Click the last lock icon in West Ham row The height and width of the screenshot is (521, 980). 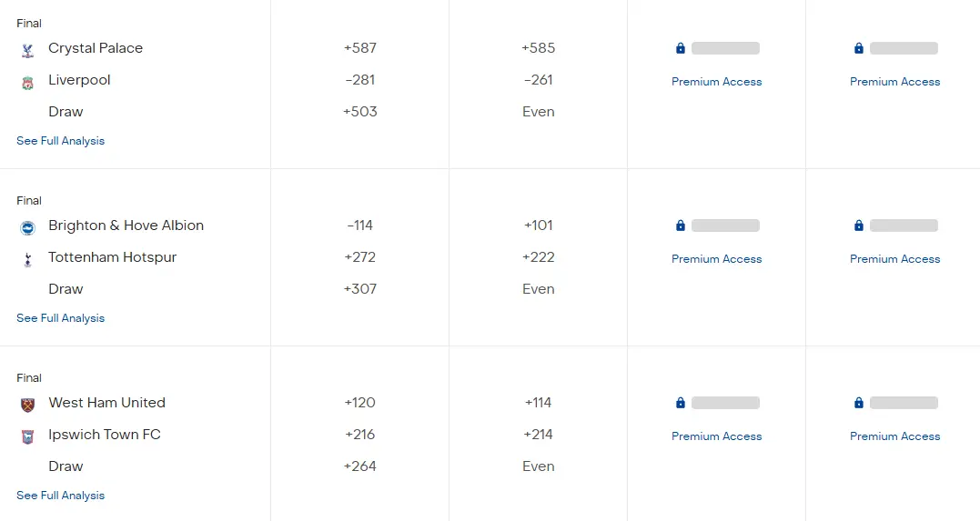(x=859, y=403)
